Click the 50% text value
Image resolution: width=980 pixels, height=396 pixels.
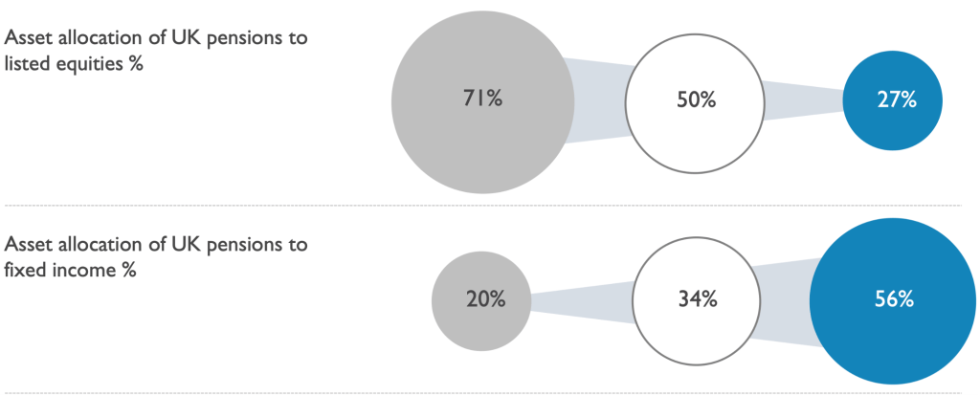[x=696, y=99]
